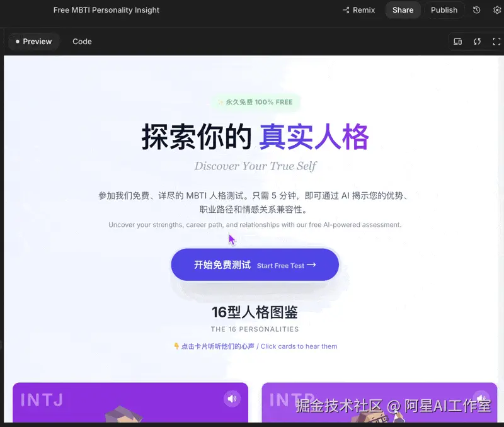Image resolution: width=504 pixels, height=427 pixels.
Task: Toggle device preview size icon
Action: (x=458, y=42)
